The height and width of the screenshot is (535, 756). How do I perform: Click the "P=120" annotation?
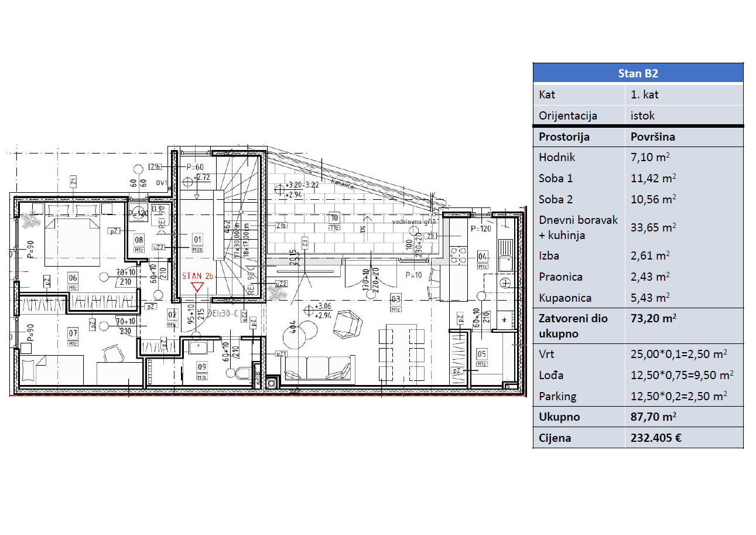tap(481, 229)
